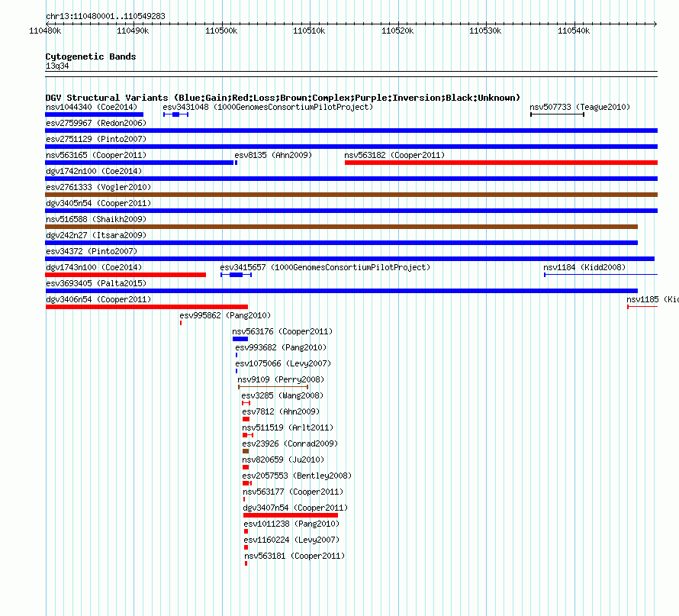
Task: Click chr13:110480001..110549283 region text
Action: coord(105,16)
